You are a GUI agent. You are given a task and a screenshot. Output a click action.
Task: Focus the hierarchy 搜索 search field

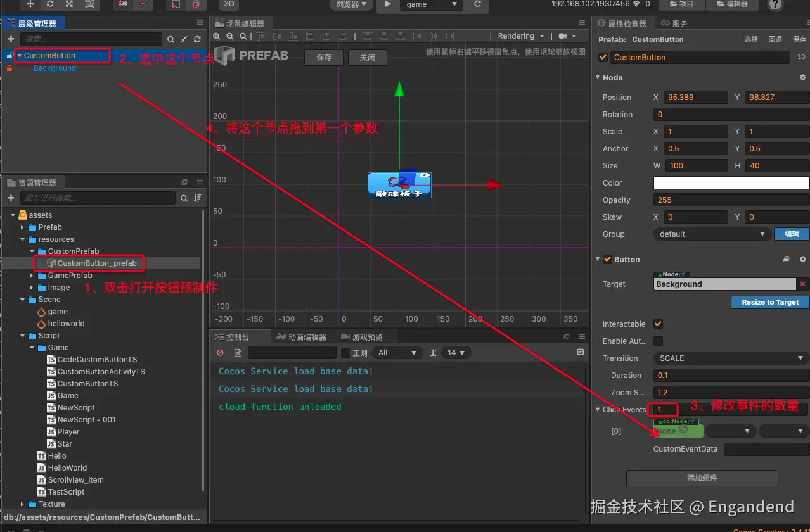tap(91, 39)
